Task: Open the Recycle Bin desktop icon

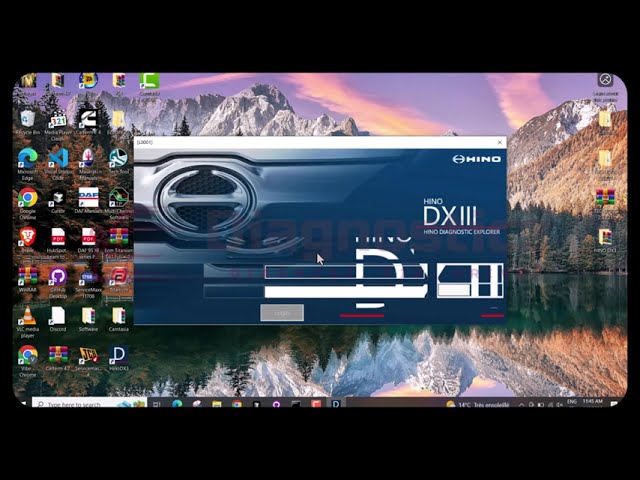Action: click(27, 122)
